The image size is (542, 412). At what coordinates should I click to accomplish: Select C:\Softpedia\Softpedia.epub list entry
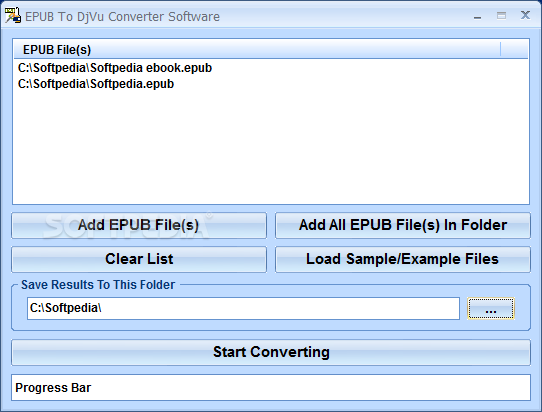[x=96, y=84]
